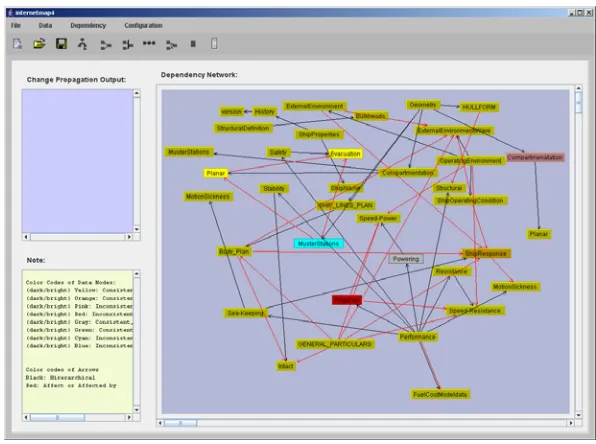This screenshot has height=444, width=596.
Task: Click the GENERAL_PARTICULARS node
Action: (335, 344)
